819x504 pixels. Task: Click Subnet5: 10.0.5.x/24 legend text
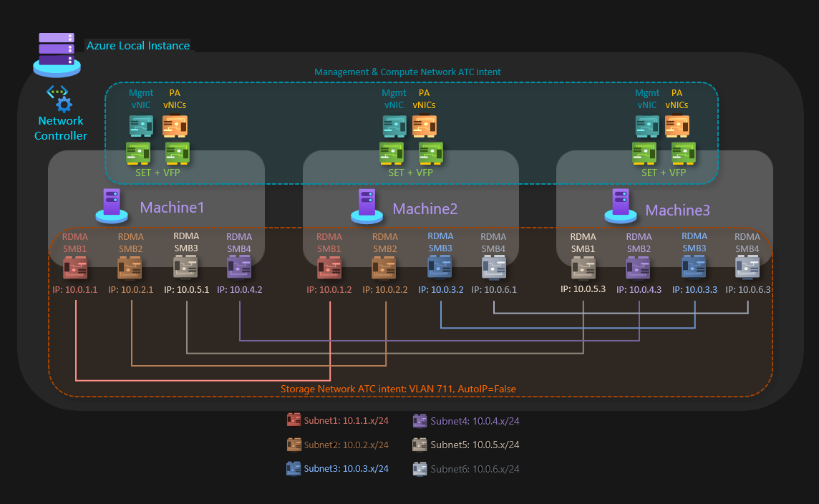[475, 445]
